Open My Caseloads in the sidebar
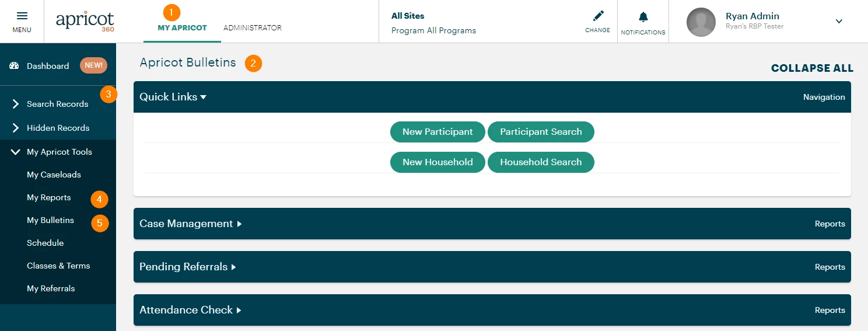Viewport: 868px width, 331px height. click(x=54, y=175)
